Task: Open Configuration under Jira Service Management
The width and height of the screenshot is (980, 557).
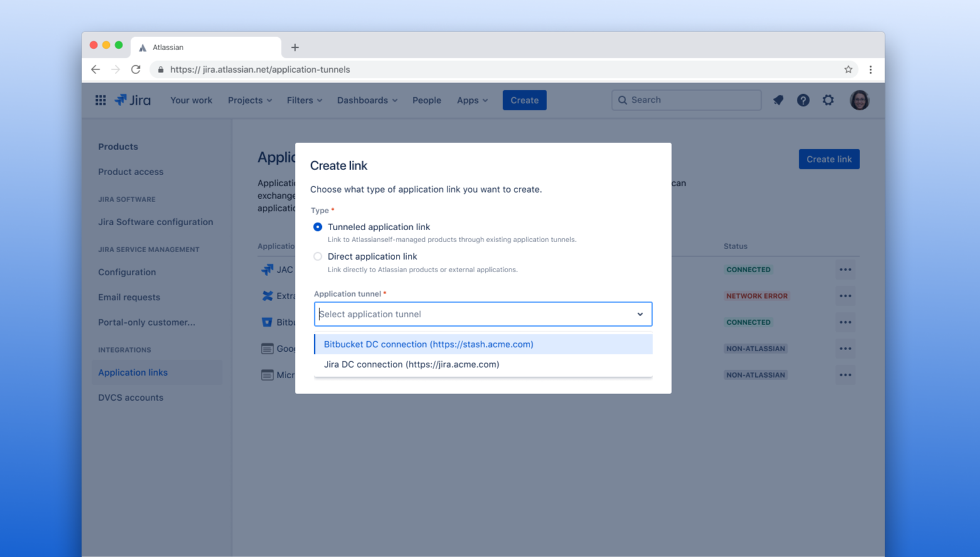Action: [127, 272]
